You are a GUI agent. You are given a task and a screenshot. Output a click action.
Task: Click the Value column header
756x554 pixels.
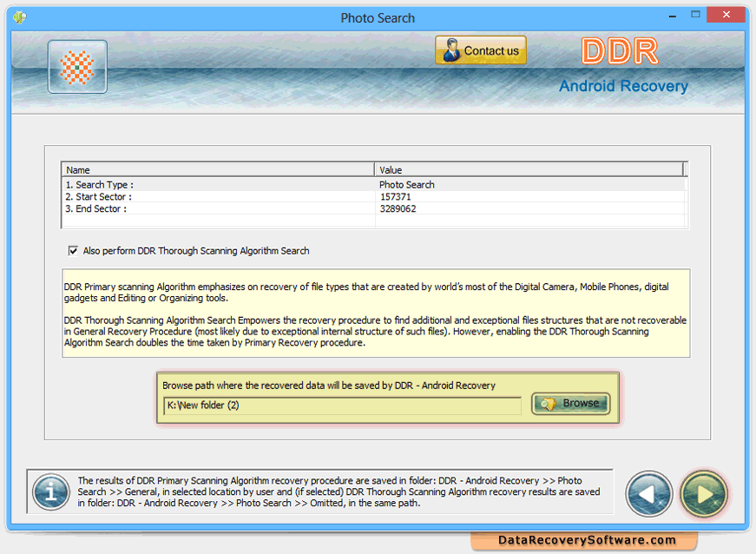point(529,169)
